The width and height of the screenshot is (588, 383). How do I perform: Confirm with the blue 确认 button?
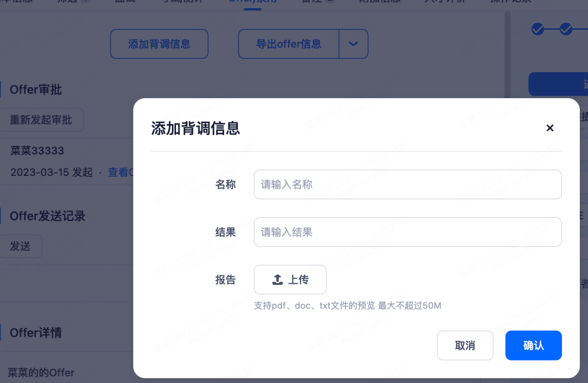pos(533,346)
